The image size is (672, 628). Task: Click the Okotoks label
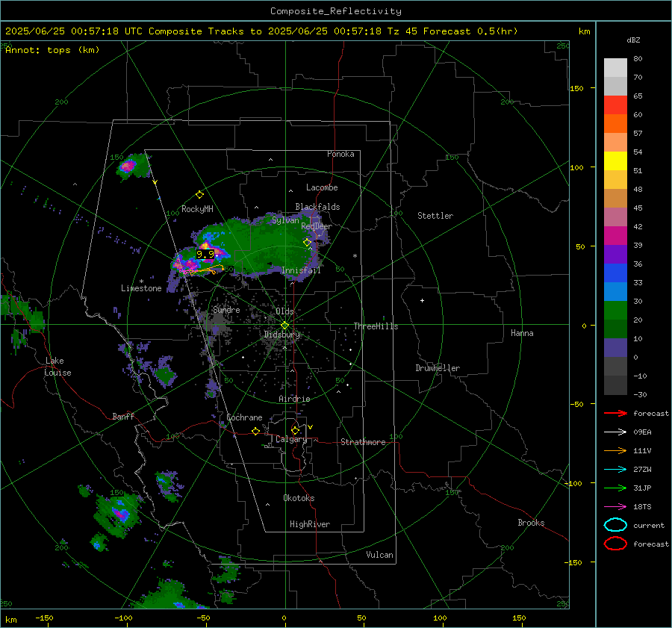point(299,498)
